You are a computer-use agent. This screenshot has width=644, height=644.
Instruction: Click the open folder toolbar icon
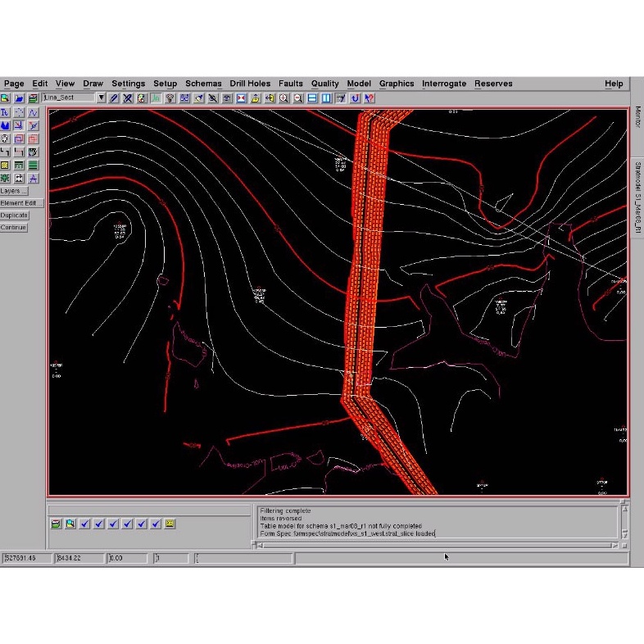[19, 98]
